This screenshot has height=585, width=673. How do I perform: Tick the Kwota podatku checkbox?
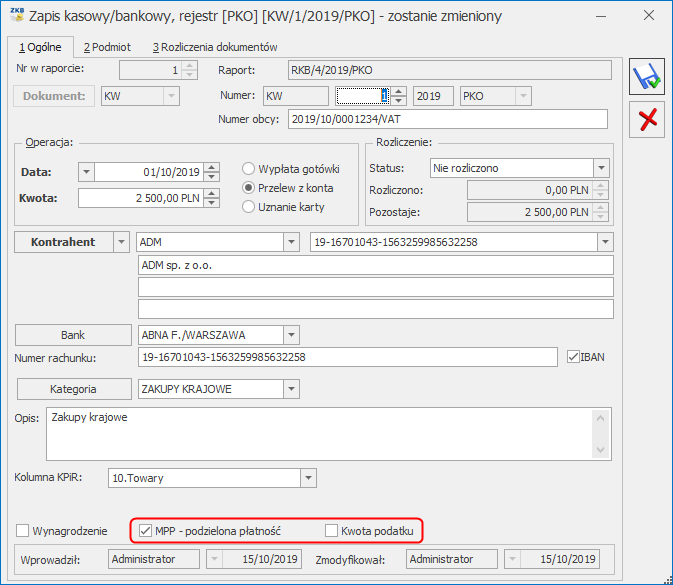[332, 529]
